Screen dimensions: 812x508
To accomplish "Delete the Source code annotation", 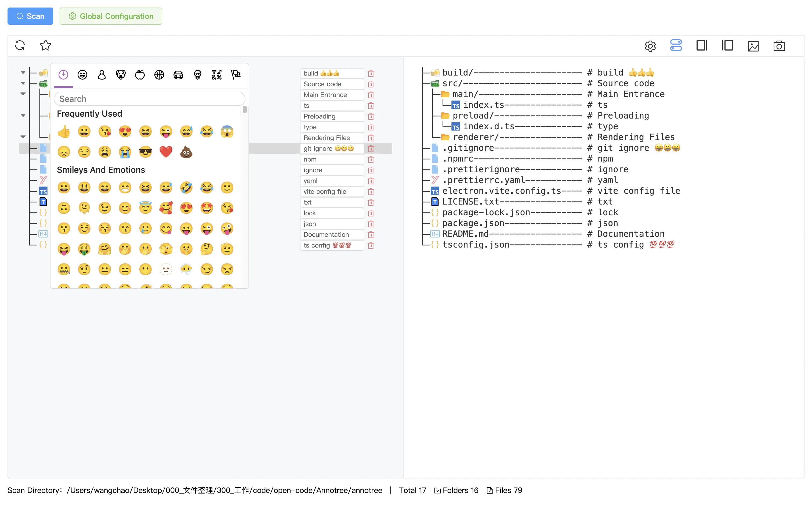I will coord(371,84).
